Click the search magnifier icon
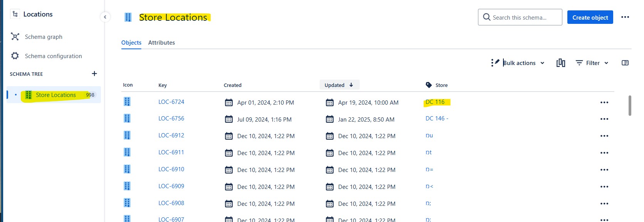644x222 pixels. [x=487, y=17]
